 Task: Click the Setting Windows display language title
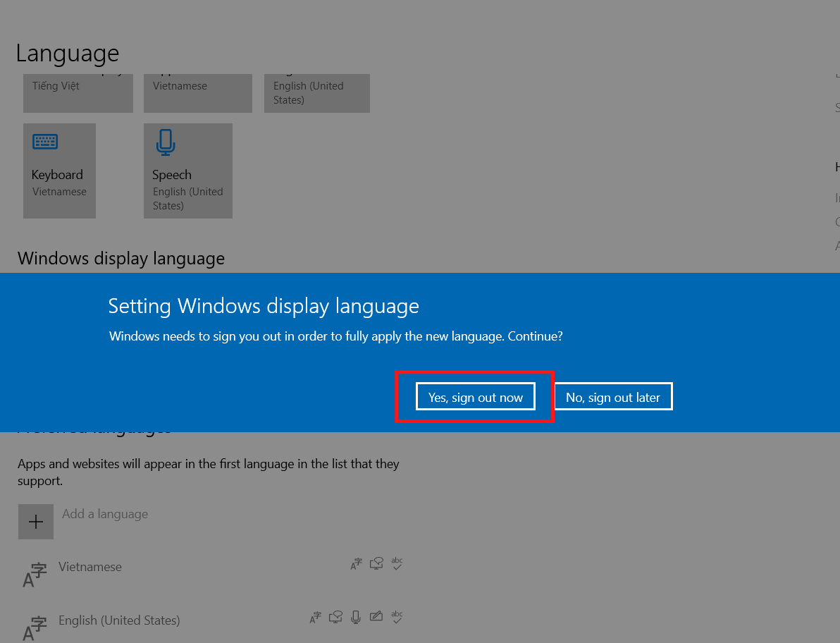pyautogui.click(x=264, y=306)
